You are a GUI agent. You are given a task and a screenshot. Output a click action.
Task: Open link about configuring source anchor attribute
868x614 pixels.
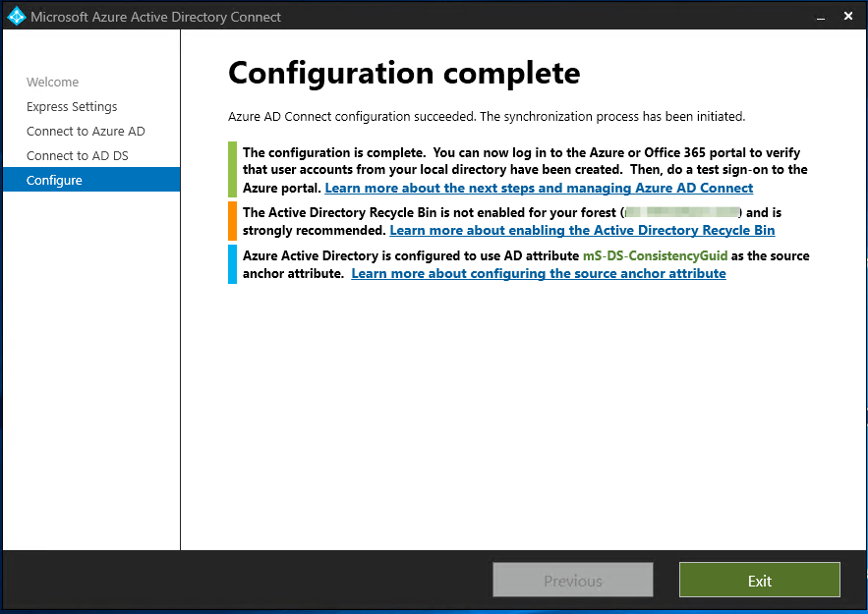[539, 273]
